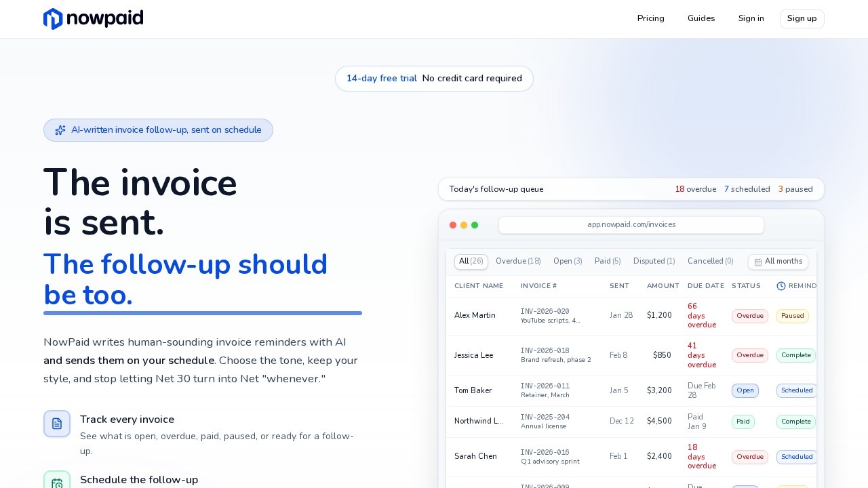The height and width of the screenshot is (488, 868).
Task: Switch to the Cancelled (0) tab
Action: 711,262
